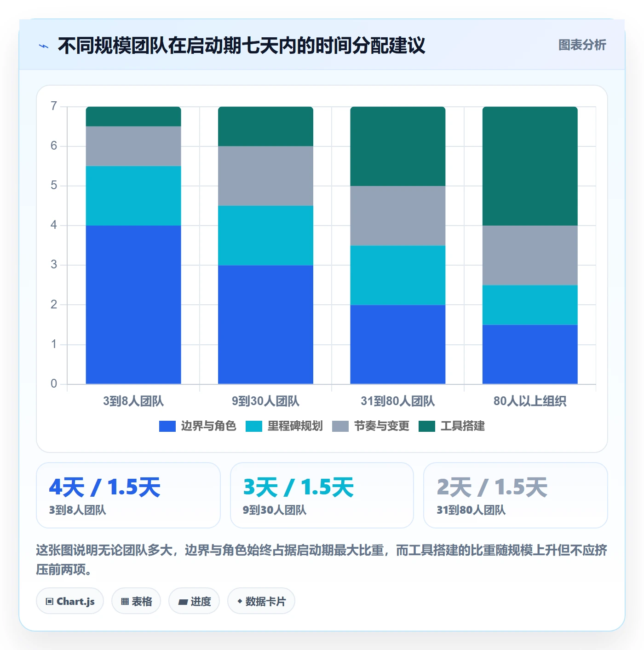Click the gray 节奏与变更 segment of the 80人以上组织 bar
The height and width of the screenshot is (650, 644).
point(530,255)
